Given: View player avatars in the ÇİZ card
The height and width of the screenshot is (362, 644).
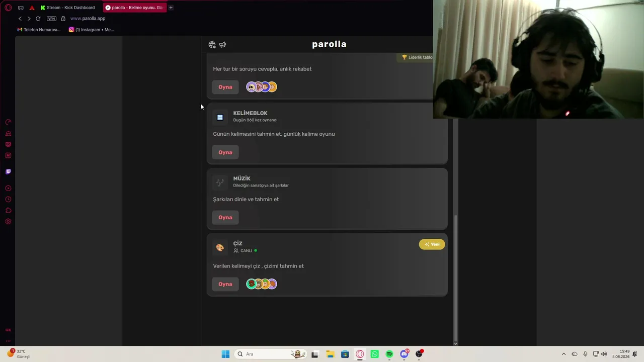Looking at the screenshot, I should tap(262, 284).
